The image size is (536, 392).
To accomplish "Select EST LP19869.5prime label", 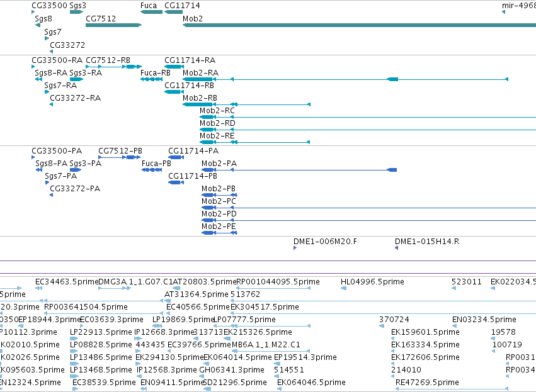I will [183, 320].
